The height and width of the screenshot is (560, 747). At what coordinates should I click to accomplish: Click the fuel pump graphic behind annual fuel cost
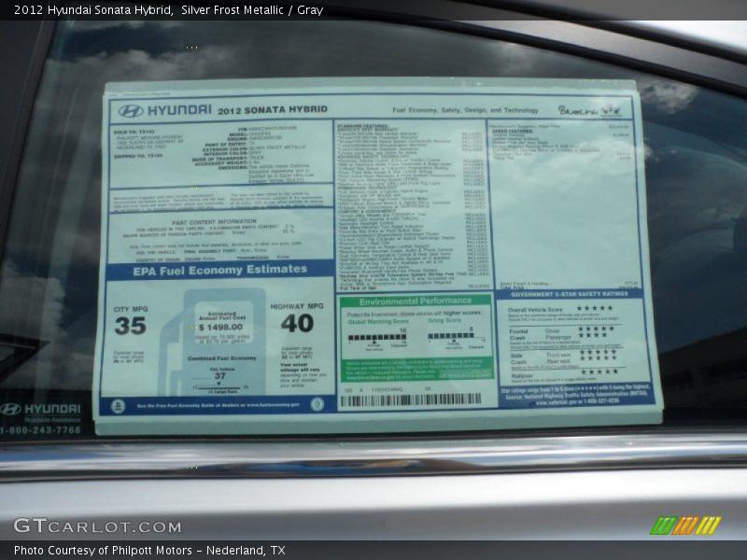[212, 341]
